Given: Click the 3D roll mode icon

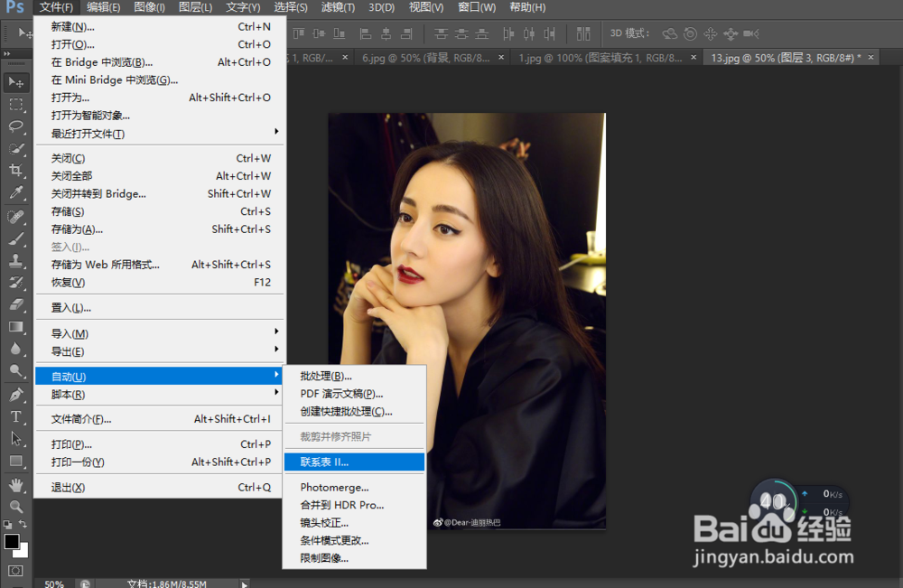Looking at the screenshot, I should point(690,33).
